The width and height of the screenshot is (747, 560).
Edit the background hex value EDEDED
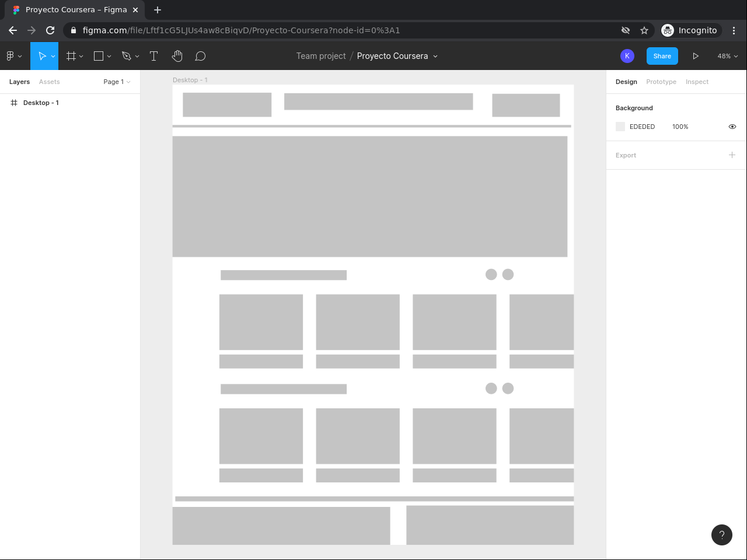point(642,127)
